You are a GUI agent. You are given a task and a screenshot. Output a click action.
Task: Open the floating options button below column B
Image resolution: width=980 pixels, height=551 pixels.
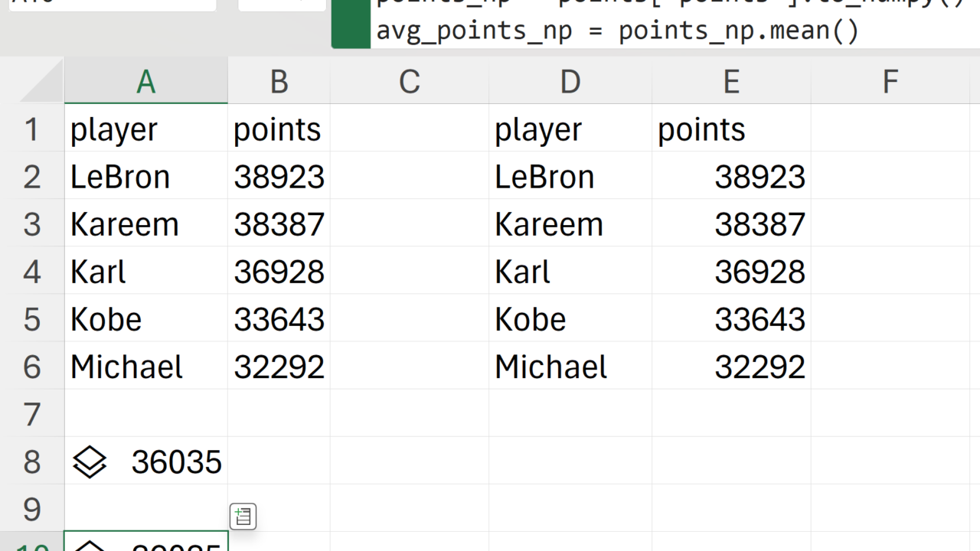coord(243,517)
